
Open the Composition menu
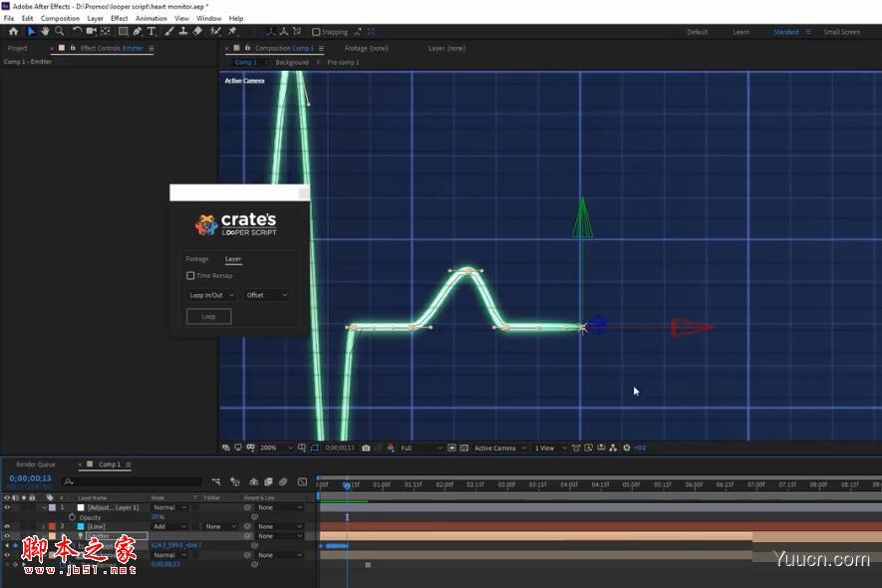(x=60, y=19)
